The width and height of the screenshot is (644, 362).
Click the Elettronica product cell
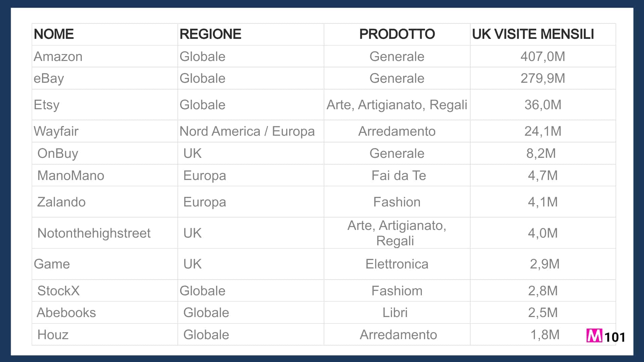coord(397,264)
